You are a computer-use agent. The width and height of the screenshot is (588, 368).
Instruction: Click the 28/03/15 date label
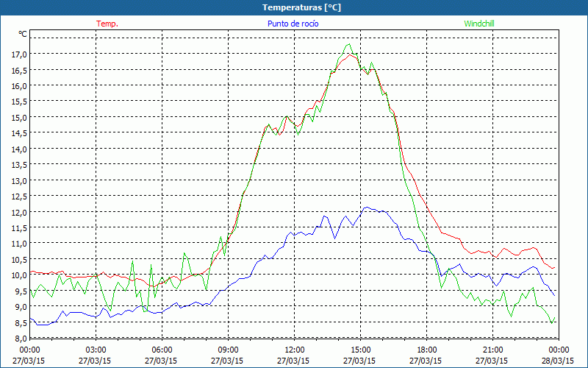click(x=558, y=361)
